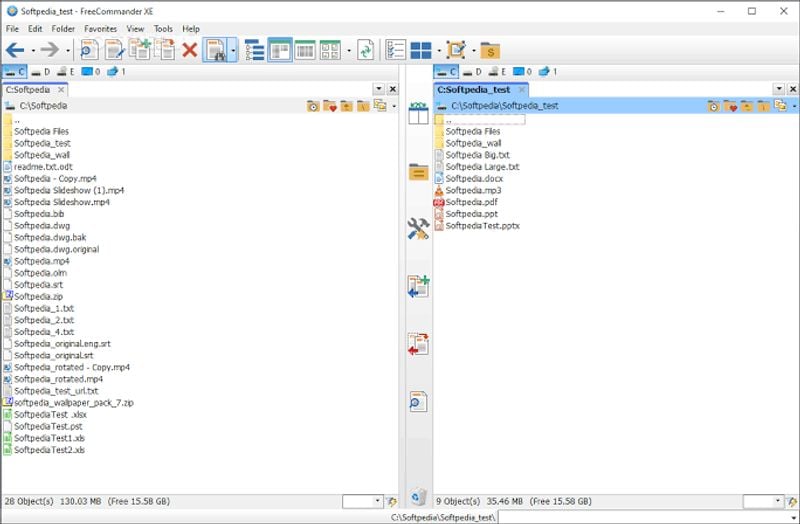Click the left panel filter icon by status bar
This screenshot has width=800, height=524.
click(x=391, y=502)
